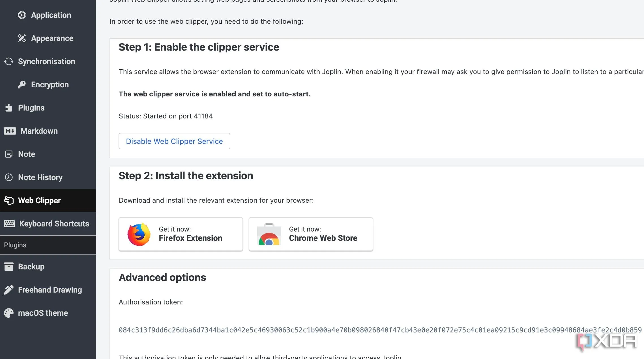The height and width of the screenshot is (359, 644).
Task: Open the Appearance settings section
Action: click(48, 38)
